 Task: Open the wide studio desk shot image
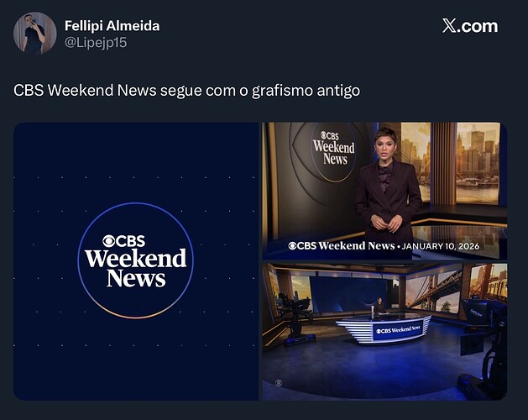[x=384, y=332]
